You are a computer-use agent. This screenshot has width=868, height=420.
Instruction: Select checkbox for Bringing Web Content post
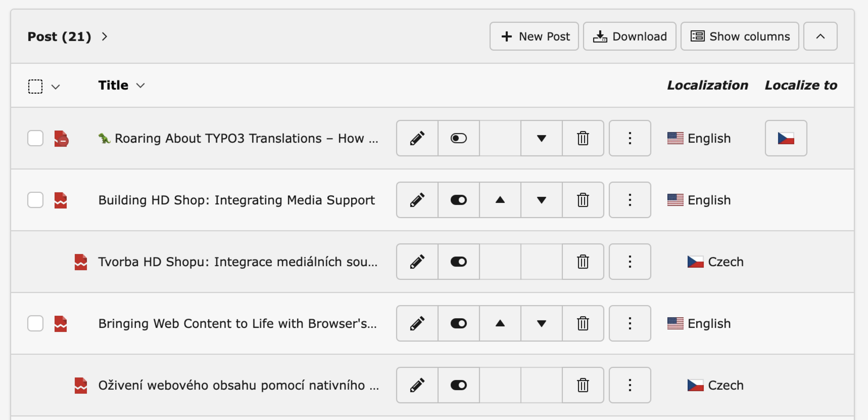click(35, 324)
